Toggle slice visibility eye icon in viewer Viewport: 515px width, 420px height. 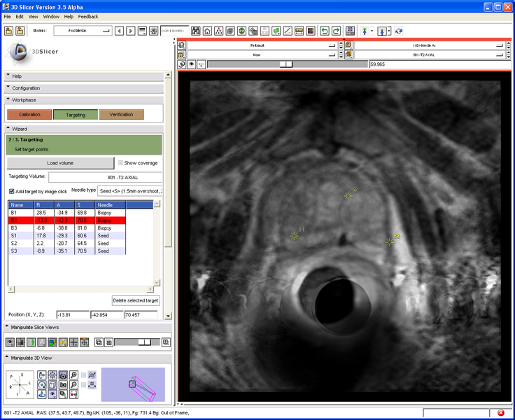point(192,64)
